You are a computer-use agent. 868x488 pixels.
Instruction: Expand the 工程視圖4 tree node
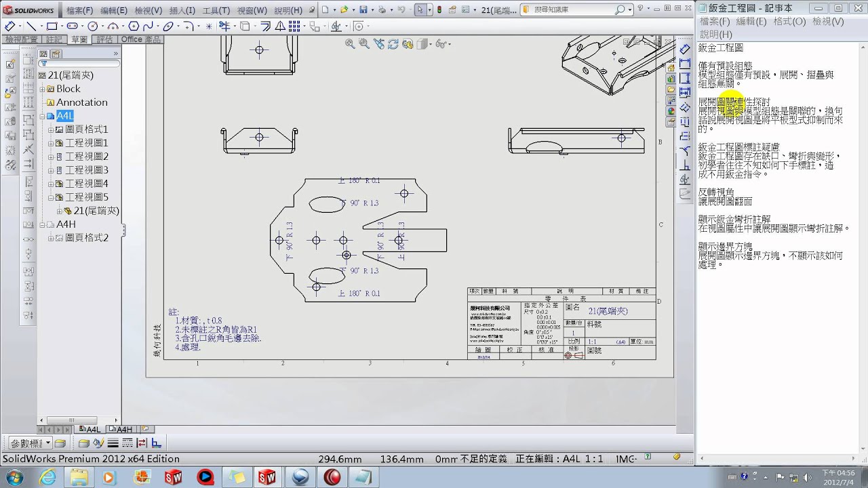point(51,184)
